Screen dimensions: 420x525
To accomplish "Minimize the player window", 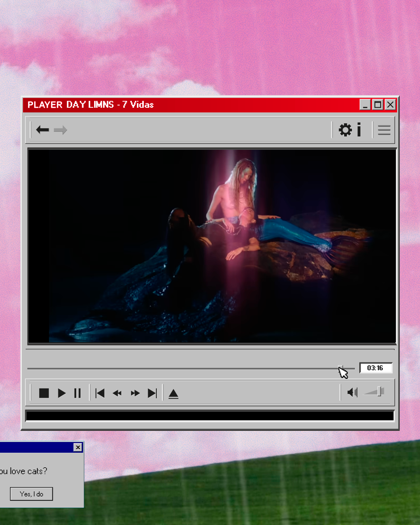I will [365, 105].
